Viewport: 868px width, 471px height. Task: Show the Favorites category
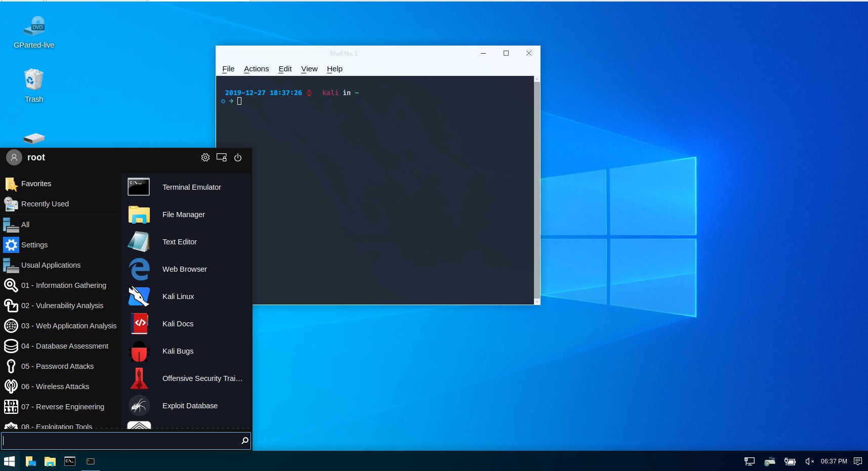point(61,184)
